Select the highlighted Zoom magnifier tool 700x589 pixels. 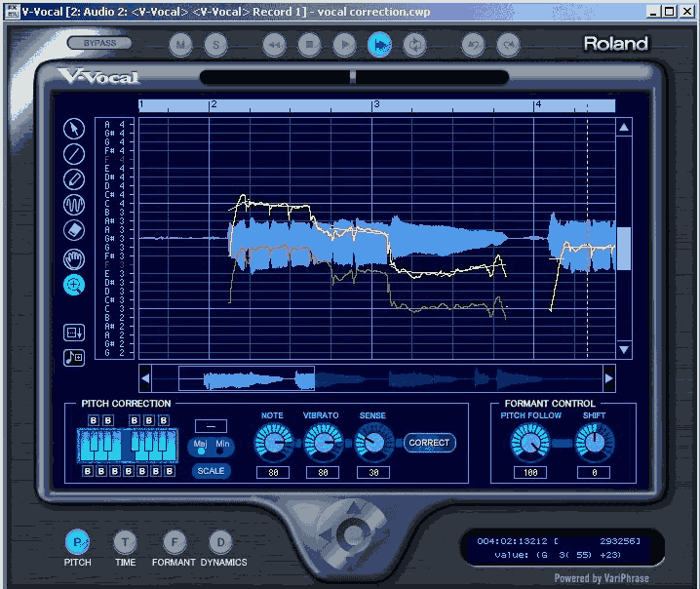[x=74, y=285]
